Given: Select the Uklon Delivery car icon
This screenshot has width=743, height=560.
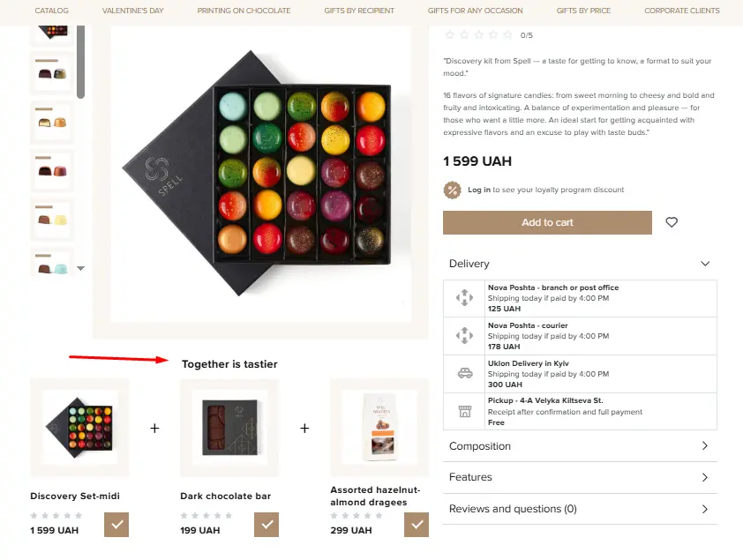Looking at the screenshot, I should coord(464,373).
